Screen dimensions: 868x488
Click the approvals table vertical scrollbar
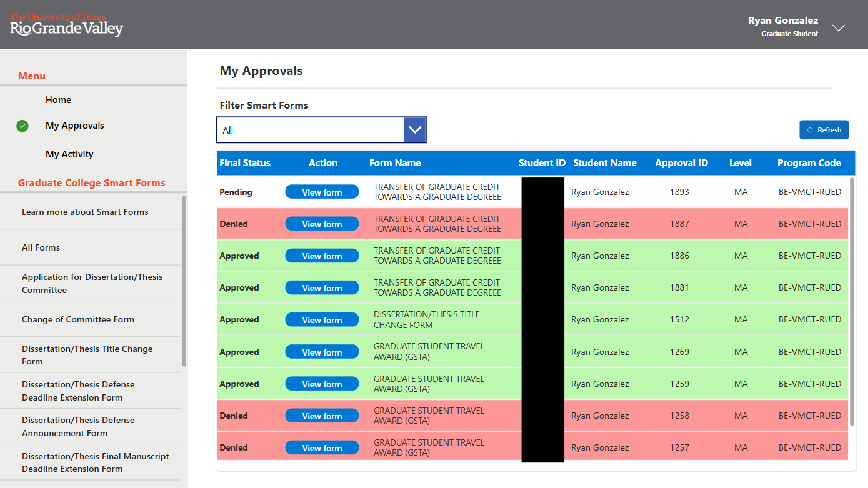point(851,300)
